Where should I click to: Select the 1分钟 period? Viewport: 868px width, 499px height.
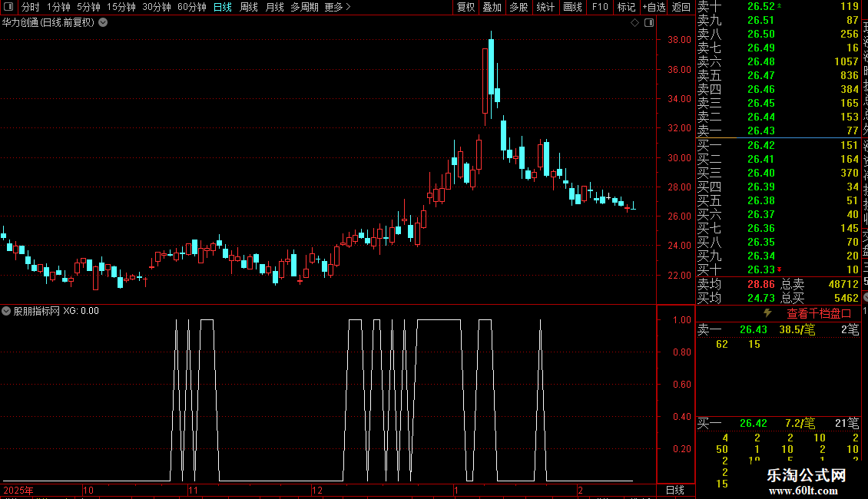tap(58, 7)
